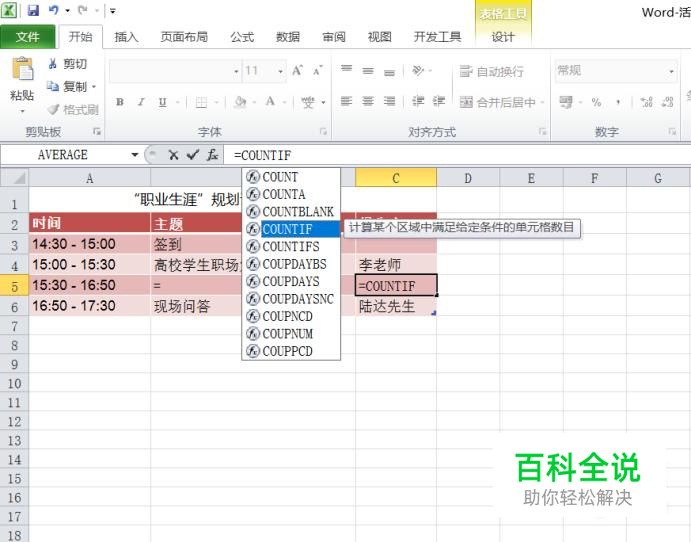Click the decrease decimal icon
This screenshot has width=691, height=542.
(x=668, y=102)
